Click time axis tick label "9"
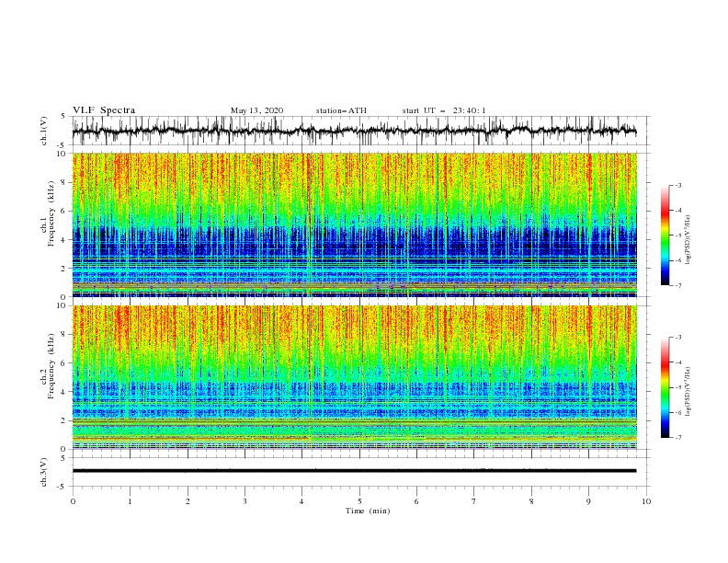 [588, 501]
